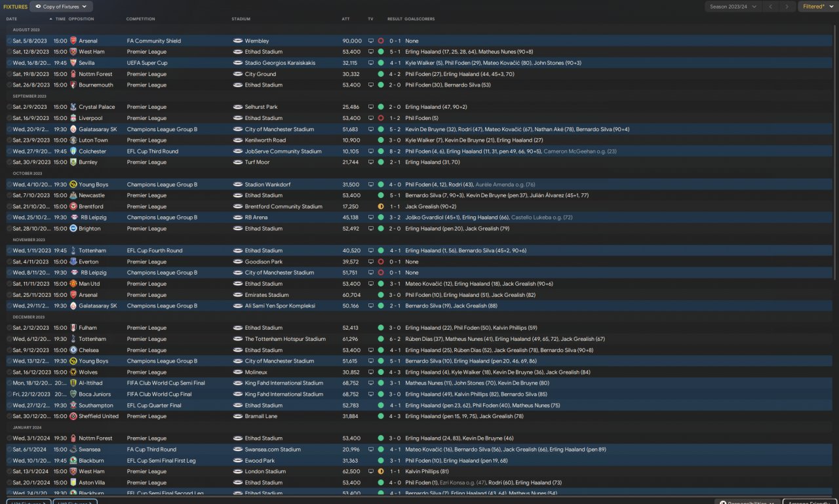The width and height of the screenshot is (839, 504).
Task: Click the Bramall Lane stadium name
Action: pos(261,416)
